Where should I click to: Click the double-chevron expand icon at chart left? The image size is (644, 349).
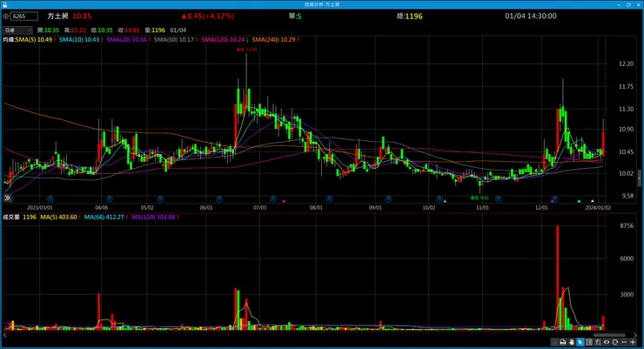coord(7,198)
